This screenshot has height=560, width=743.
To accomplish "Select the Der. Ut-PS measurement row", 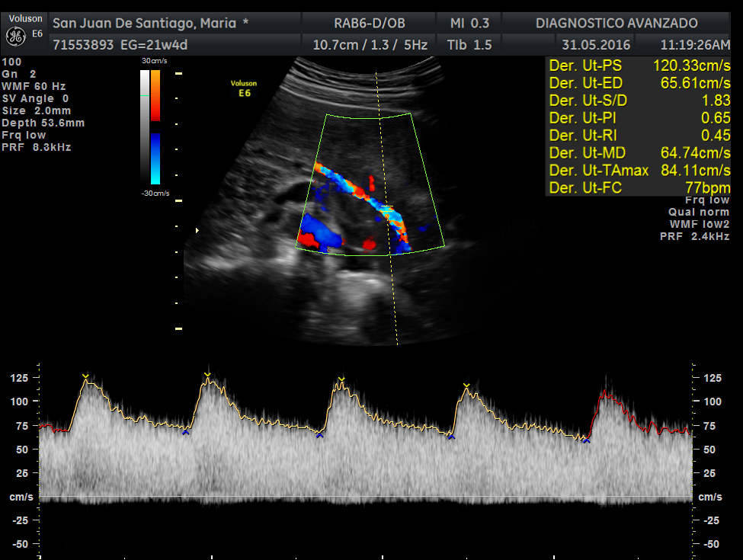I will [639, 65].
